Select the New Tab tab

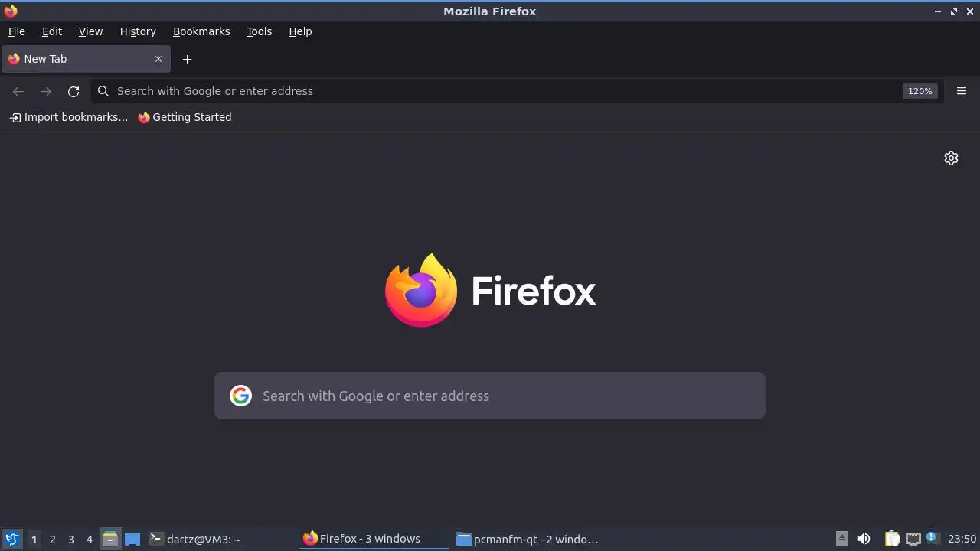click(x=86, y=59)
